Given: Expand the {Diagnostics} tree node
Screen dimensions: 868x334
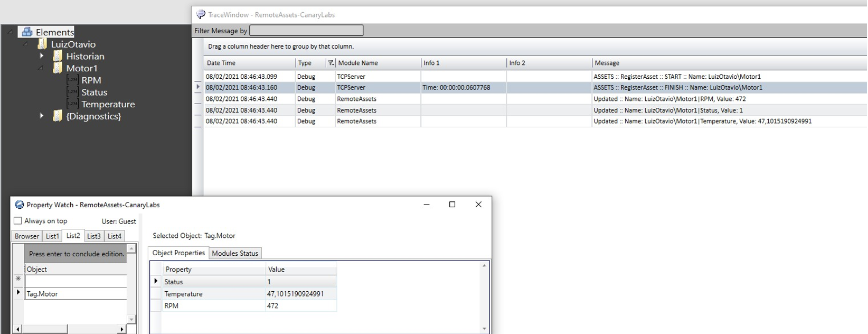Looking at the screenshot, I should tap(42, 116).
